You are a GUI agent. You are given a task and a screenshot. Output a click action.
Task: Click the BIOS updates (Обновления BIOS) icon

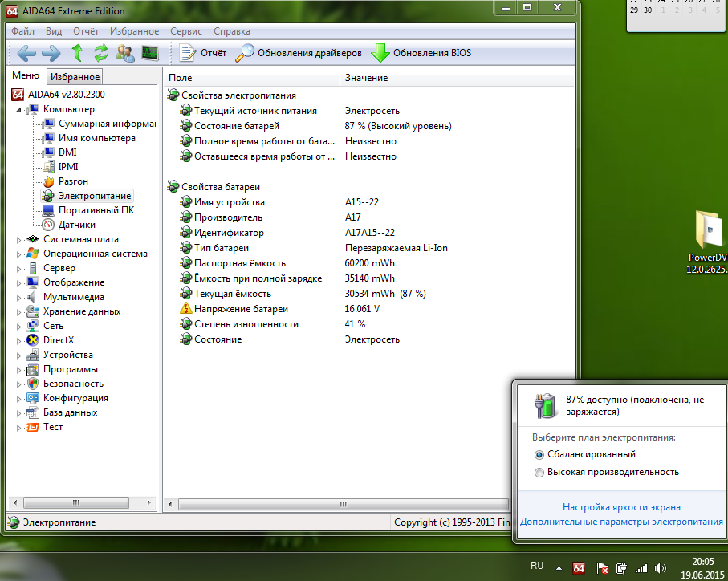pos(380,54)
